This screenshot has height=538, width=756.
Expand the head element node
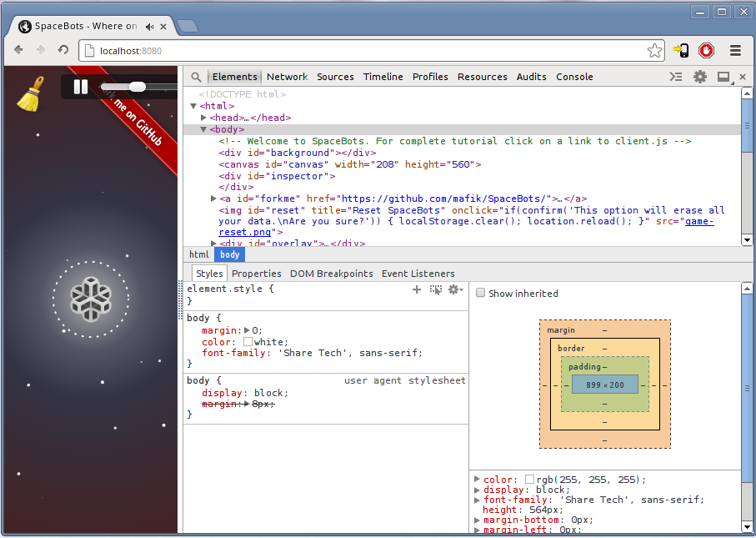pos(203,118)
